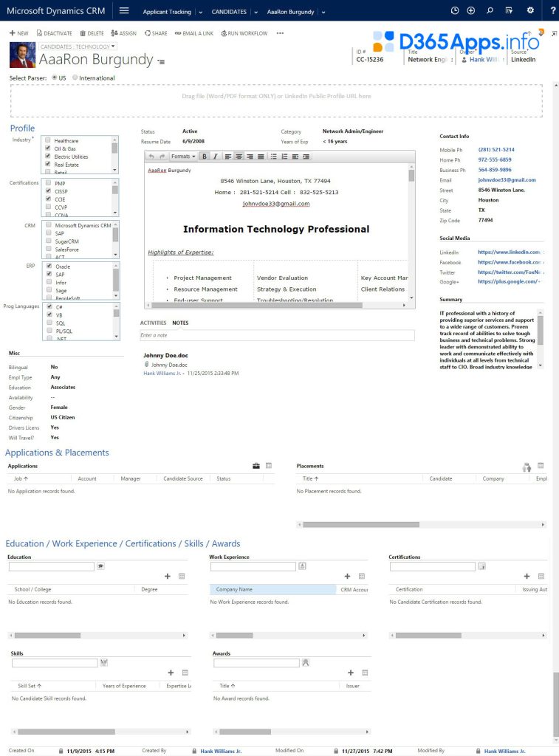The image size is (559, 756).
Task: Switch to the NOTES tab
Action: click(x=180, y=323)
